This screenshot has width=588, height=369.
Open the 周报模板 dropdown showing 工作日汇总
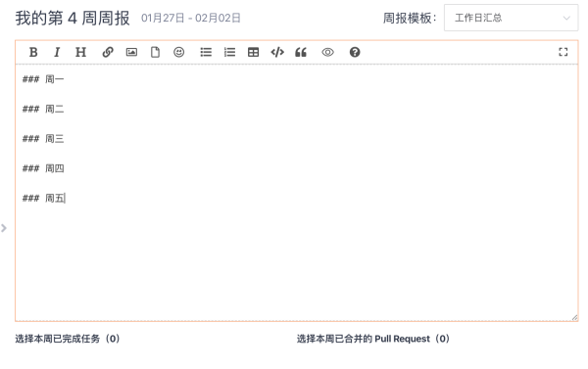point(512,18)
